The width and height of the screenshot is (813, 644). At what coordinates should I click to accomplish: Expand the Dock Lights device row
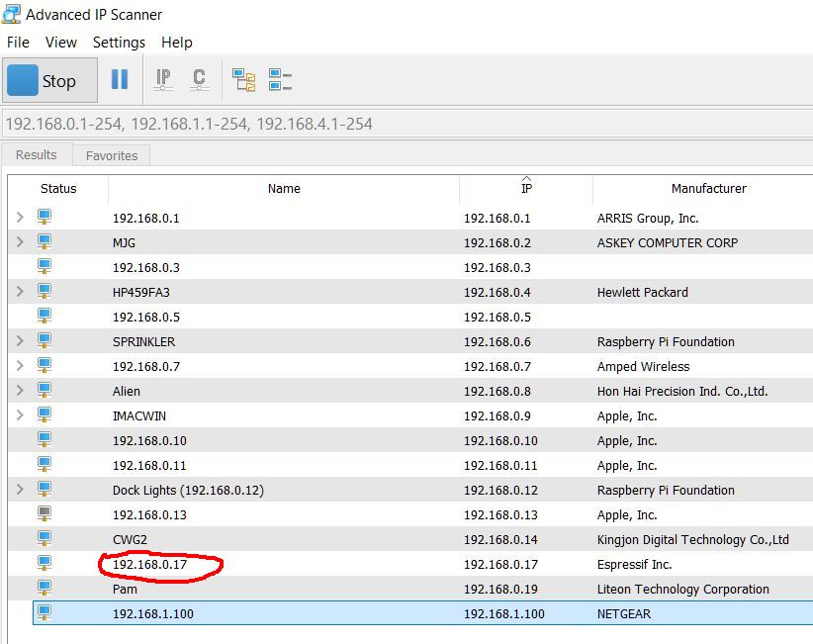coord(20,490)
